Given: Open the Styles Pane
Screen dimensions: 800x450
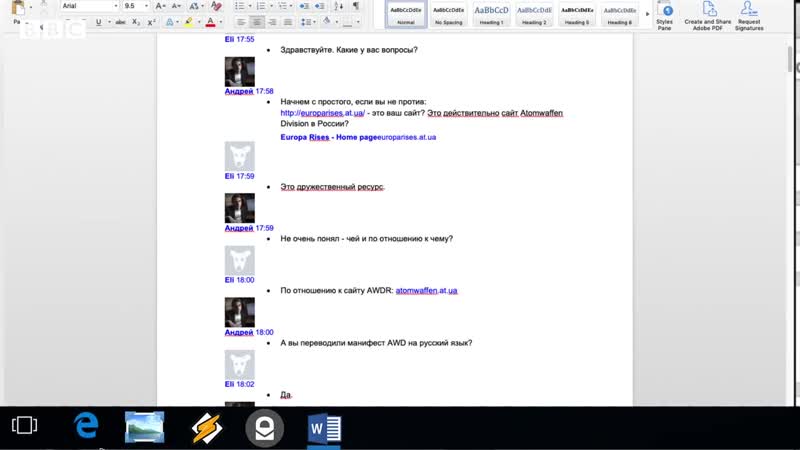Looking at the screenshot, I should coord(664,16).
